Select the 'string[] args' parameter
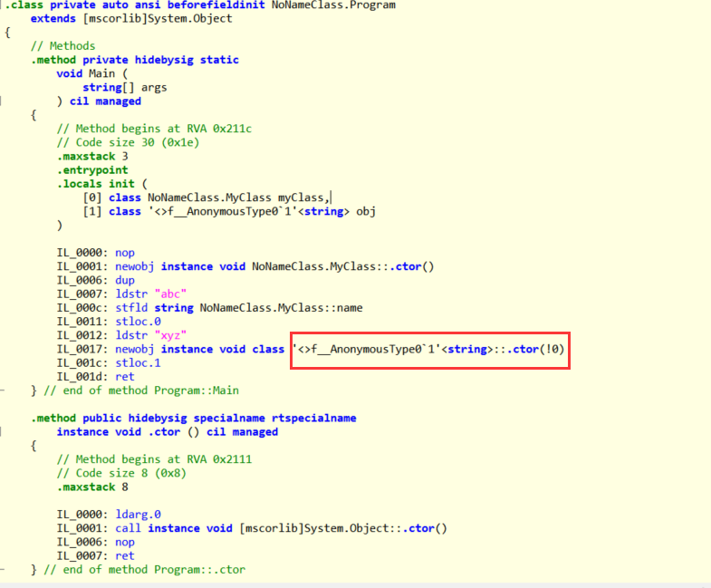This screenshot has width=711, height=588. tap(125, 88)
